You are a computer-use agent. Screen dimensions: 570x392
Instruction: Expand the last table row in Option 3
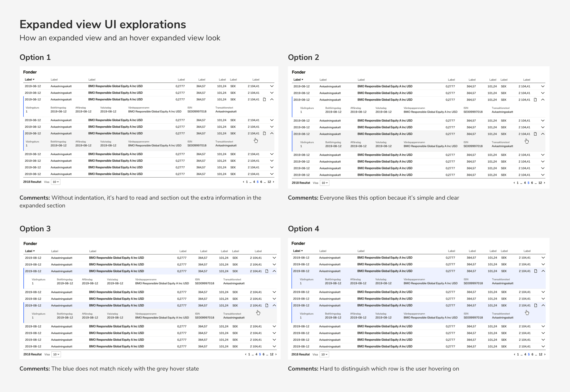click(x=274, y=346)
